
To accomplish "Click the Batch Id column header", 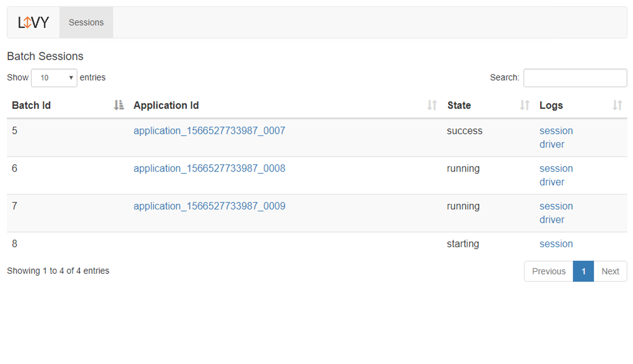I will [68, 105].
